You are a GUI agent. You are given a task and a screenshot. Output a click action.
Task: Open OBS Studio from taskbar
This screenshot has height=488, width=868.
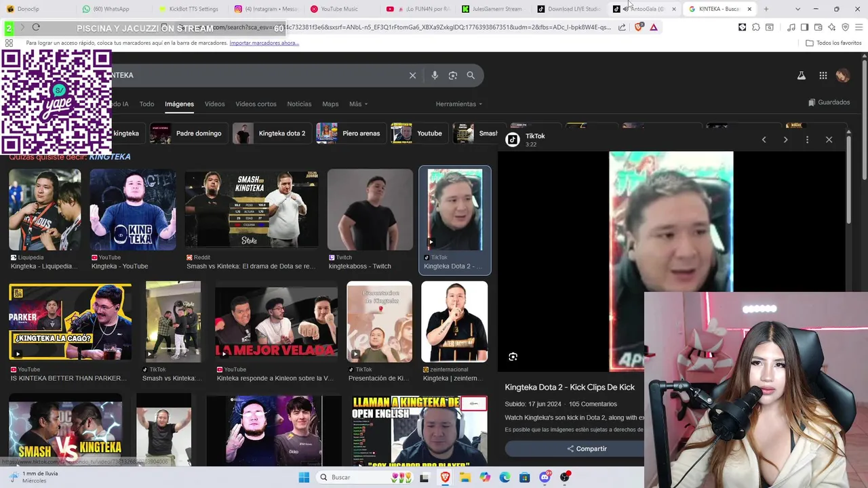[564, 477]
